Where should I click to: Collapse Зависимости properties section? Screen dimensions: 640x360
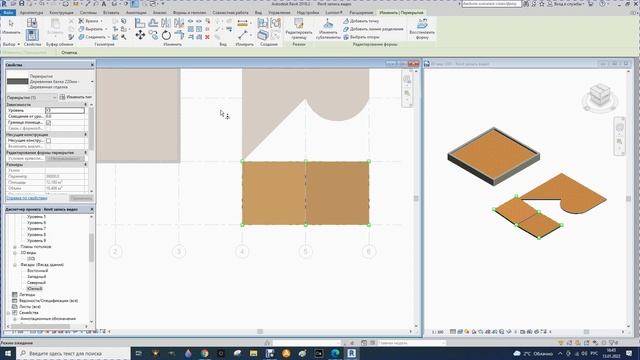pos(85,104)
